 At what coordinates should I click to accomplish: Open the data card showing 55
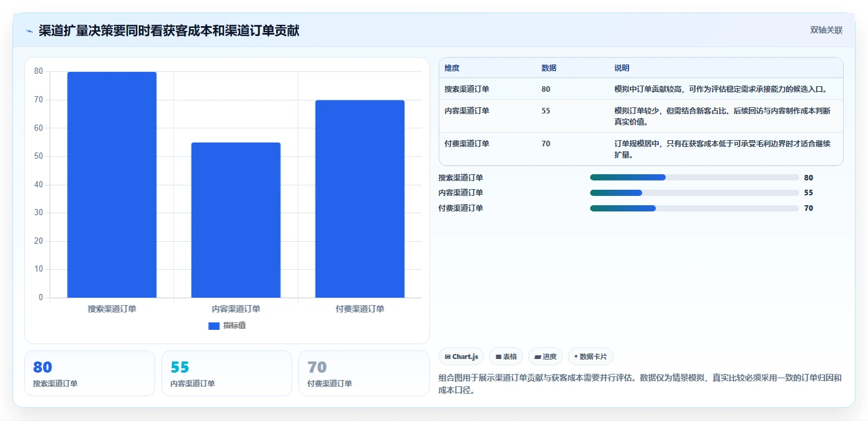226,373
